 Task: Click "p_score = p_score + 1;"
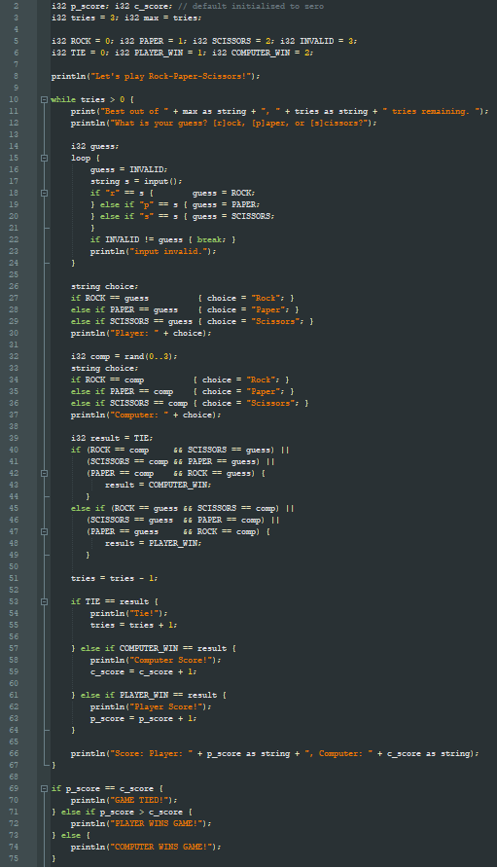[x=143, y=718]
